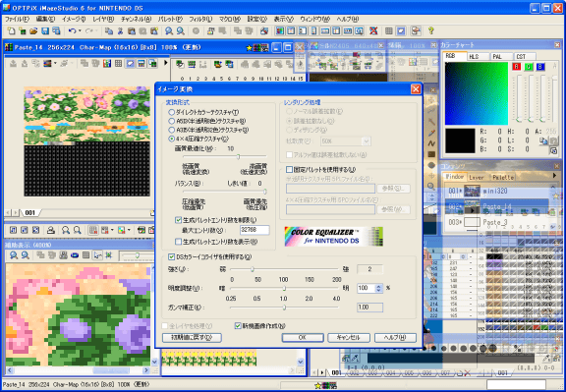Toggle the 新規画像作成 checkbox

click(x=238, y=326)
